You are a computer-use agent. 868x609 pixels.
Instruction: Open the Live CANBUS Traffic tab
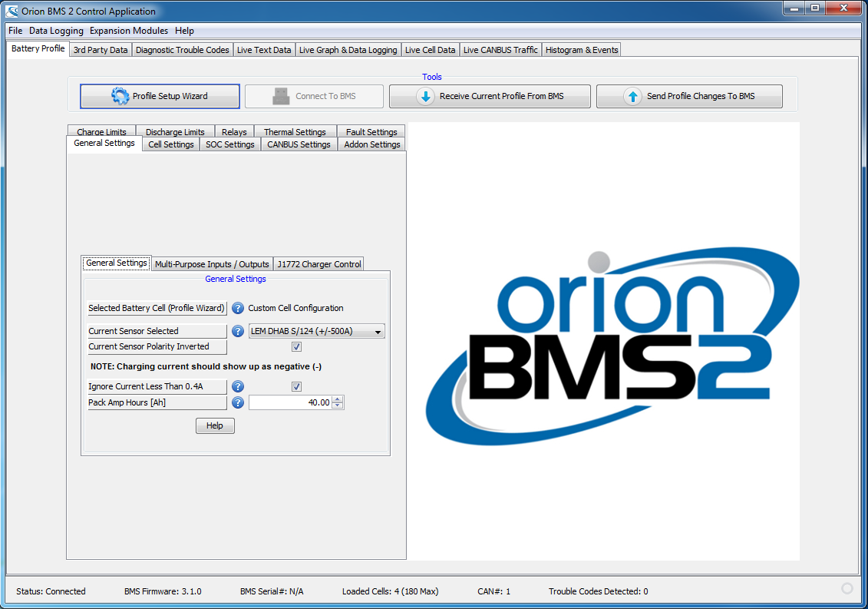coord(500,50)
